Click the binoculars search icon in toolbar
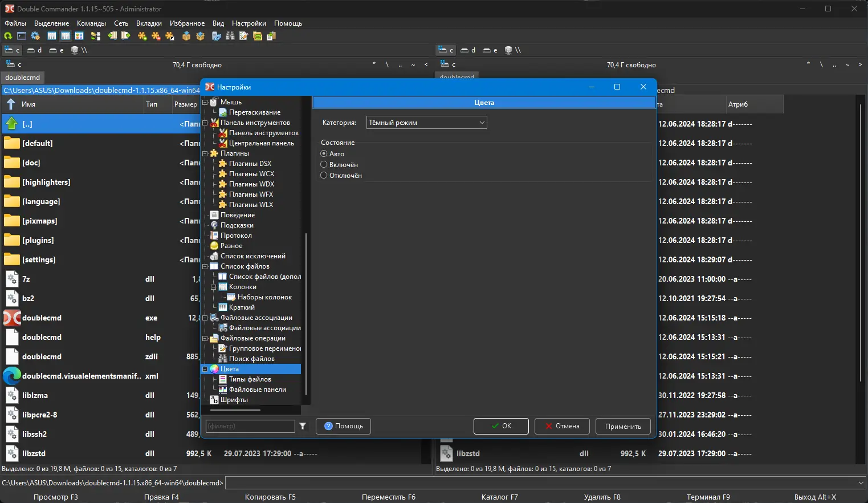Viewport: 868px width, 503px height. click(230, 36)
